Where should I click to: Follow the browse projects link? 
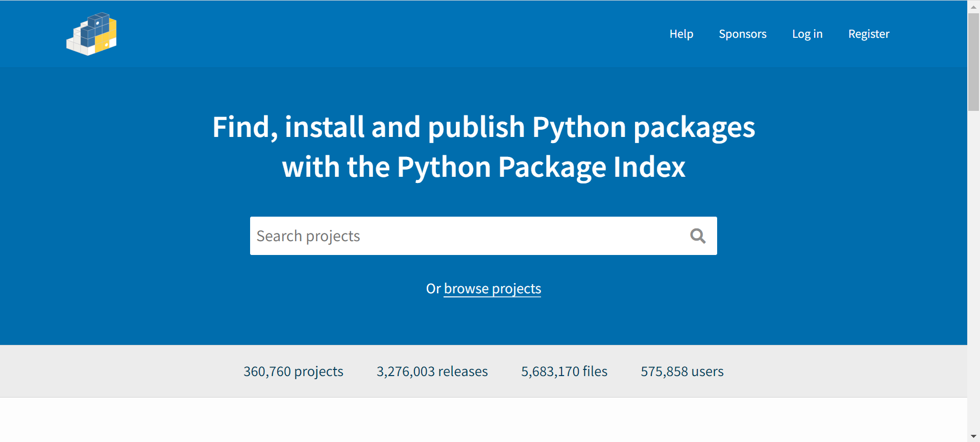click(x=493, y=289)
